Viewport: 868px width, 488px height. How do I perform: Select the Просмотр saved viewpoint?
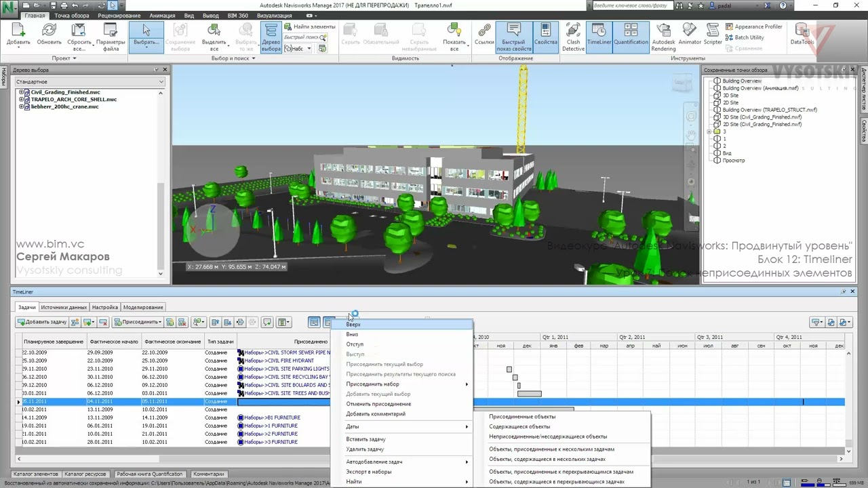point(734,161)
